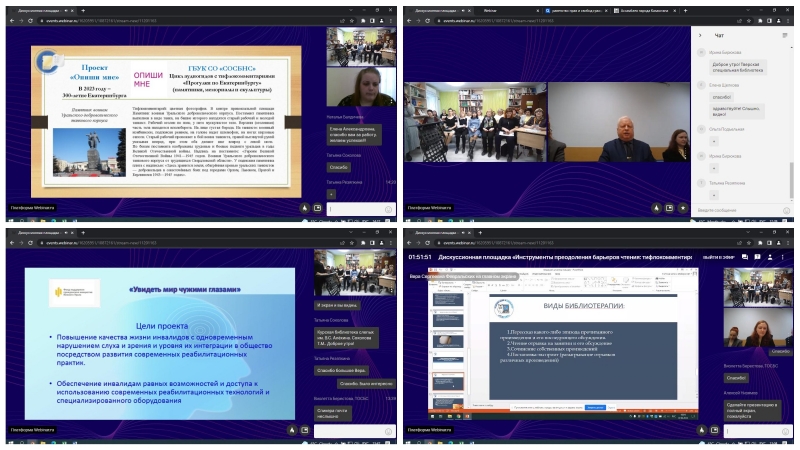This screenshot has height=450, width=800.
Task: Click the emoji icon in the Введите сообщение field
Action: (x=786, y=210)
